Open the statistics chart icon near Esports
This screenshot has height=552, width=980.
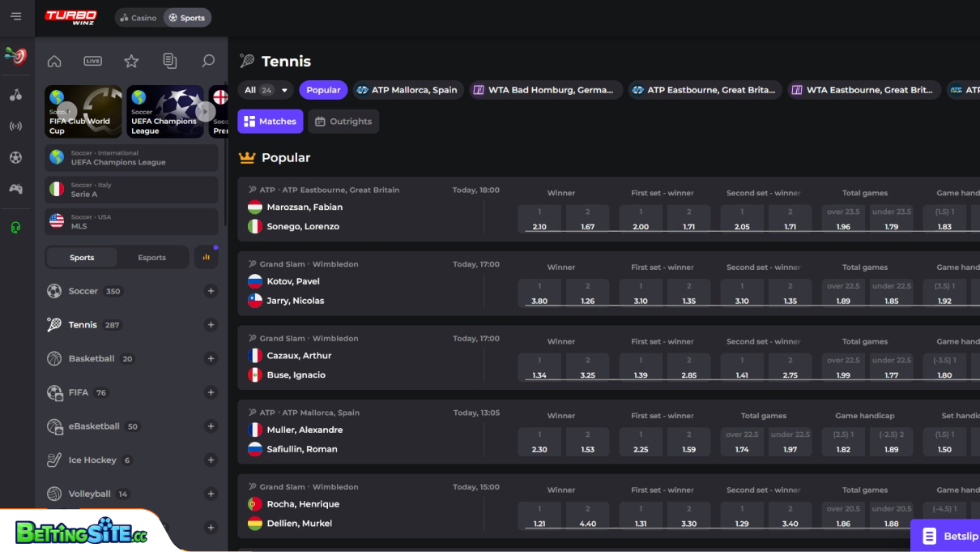point(206,256)
